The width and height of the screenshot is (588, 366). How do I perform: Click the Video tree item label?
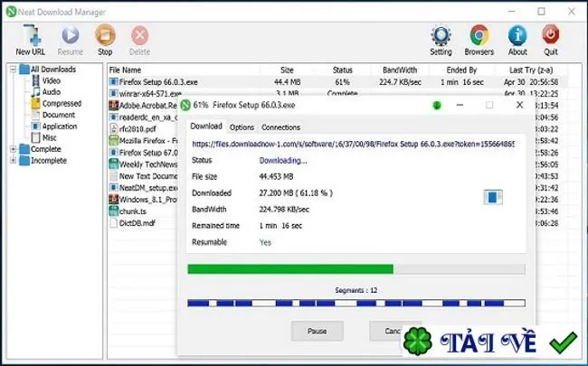[52, 80]
